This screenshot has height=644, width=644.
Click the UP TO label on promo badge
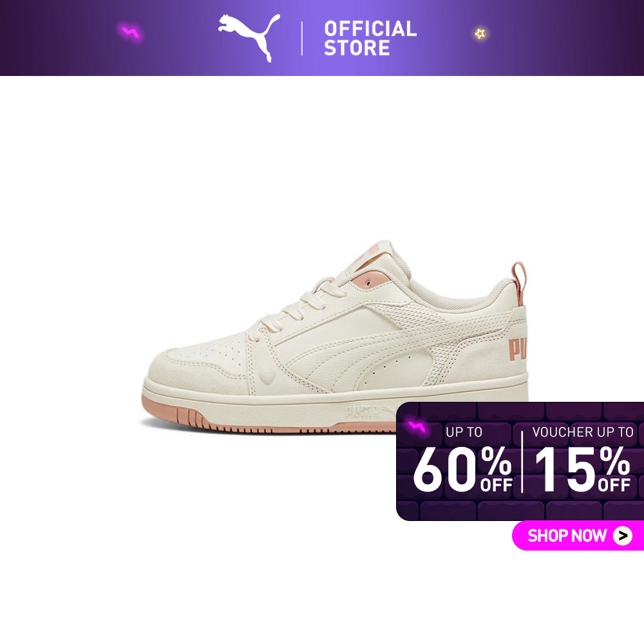tap(464, 432)
